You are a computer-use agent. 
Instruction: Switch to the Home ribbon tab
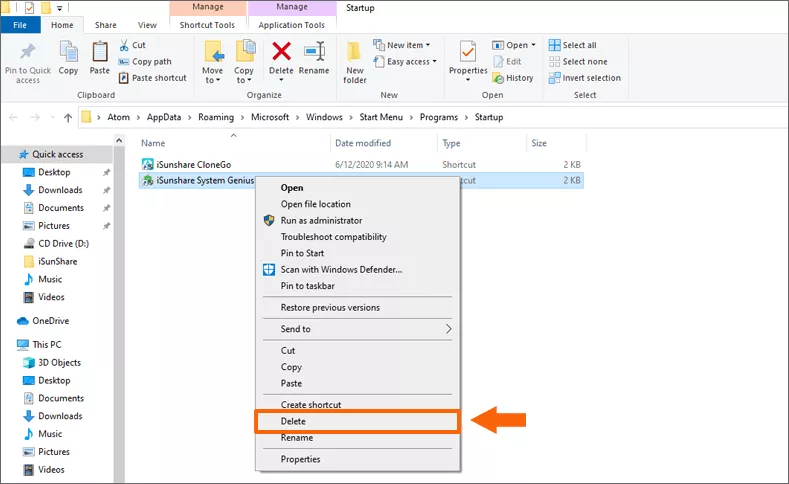(62, 25)
